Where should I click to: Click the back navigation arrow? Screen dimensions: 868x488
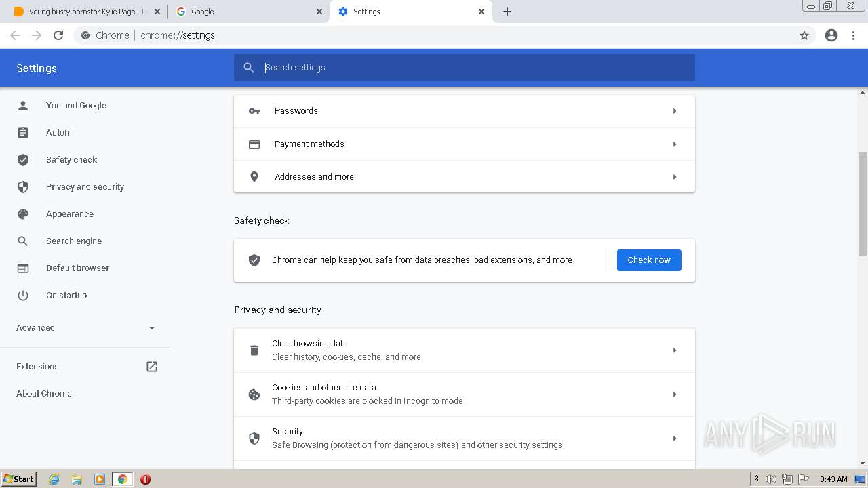pyautogui.click(x=15, y=35)
